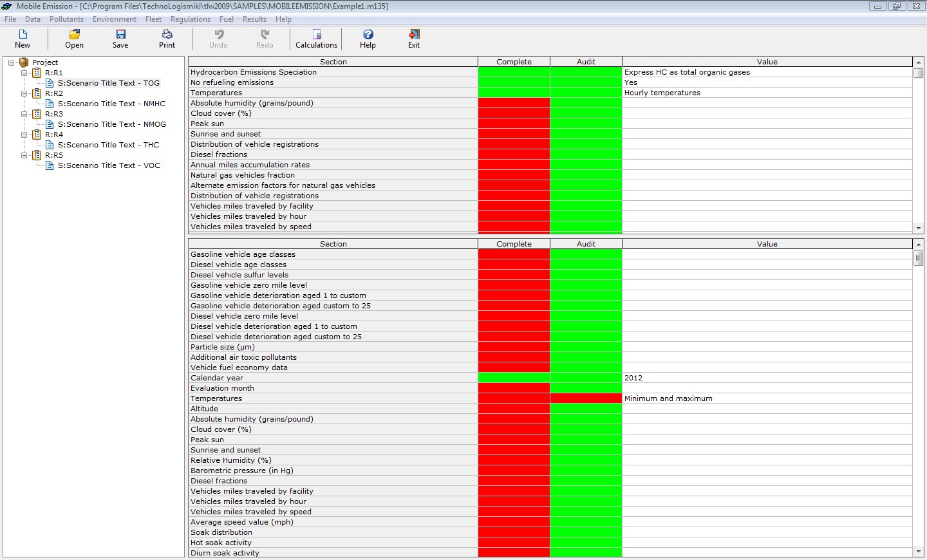The width and height of the screenshot is (927, 560).
Task: Open the Fleet menu
Action: (x=153, y=19)
